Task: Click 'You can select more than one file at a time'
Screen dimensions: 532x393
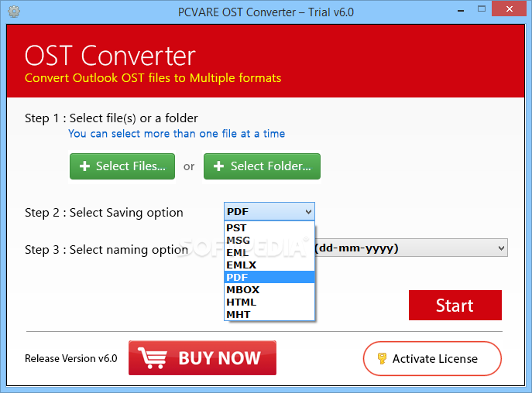Action: [x=177, y=134]
